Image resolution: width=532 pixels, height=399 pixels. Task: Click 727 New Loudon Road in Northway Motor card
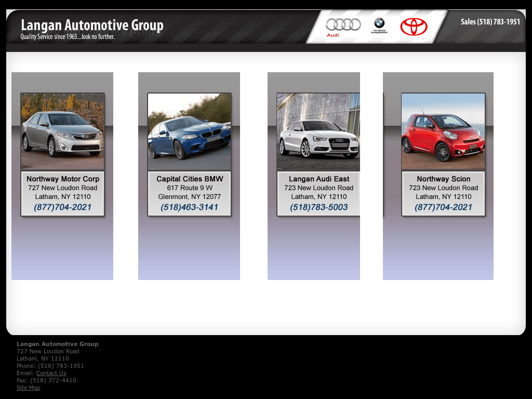pyautogui.click(x=63, y=188)
